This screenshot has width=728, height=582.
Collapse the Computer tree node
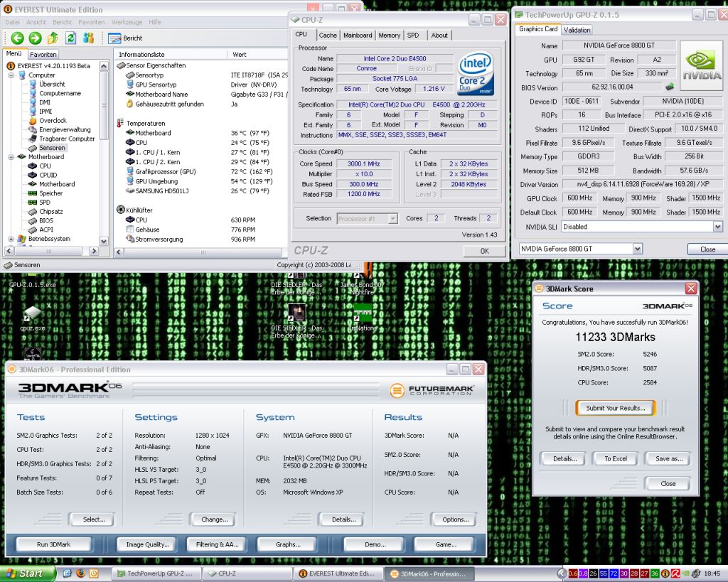tap(11, 75)
